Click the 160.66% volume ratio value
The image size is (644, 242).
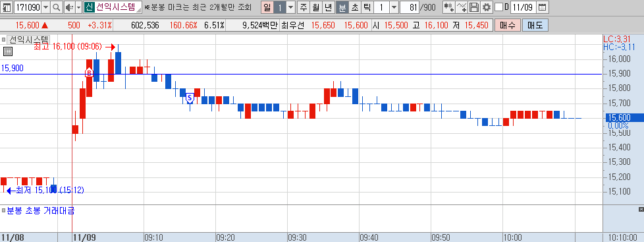(184, 26)
